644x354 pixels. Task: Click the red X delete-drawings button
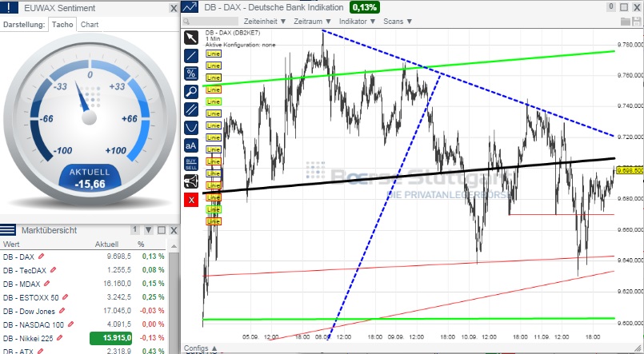(191, 200)
